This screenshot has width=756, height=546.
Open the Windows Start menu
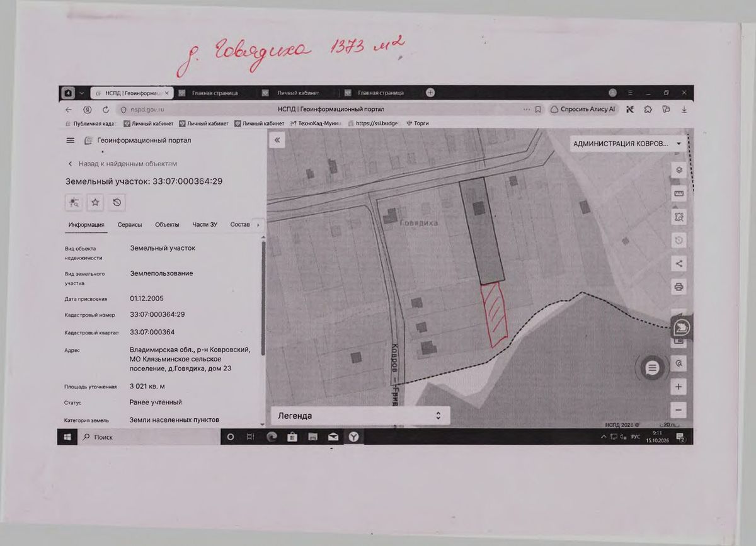67,436
